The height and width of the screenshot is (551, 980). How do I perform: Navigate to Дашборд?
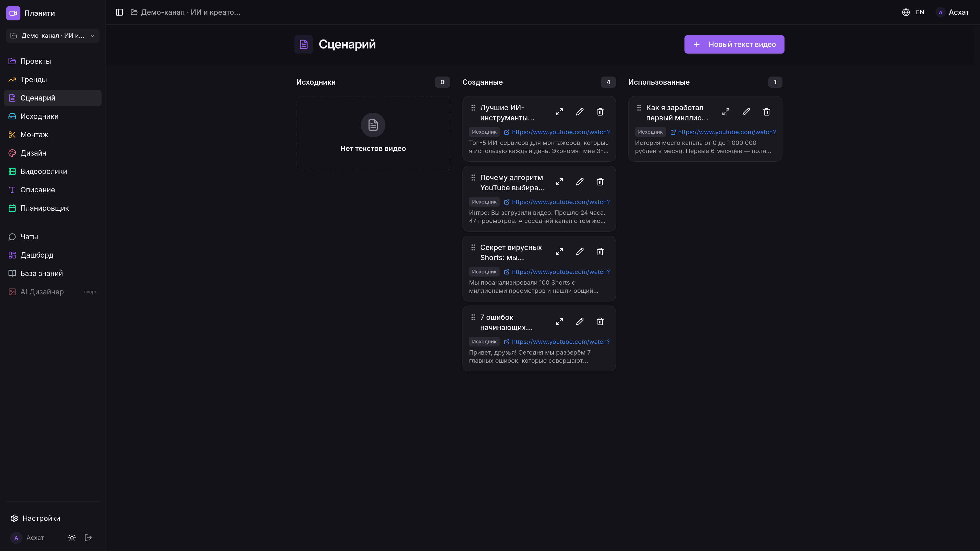click(53, 255)
